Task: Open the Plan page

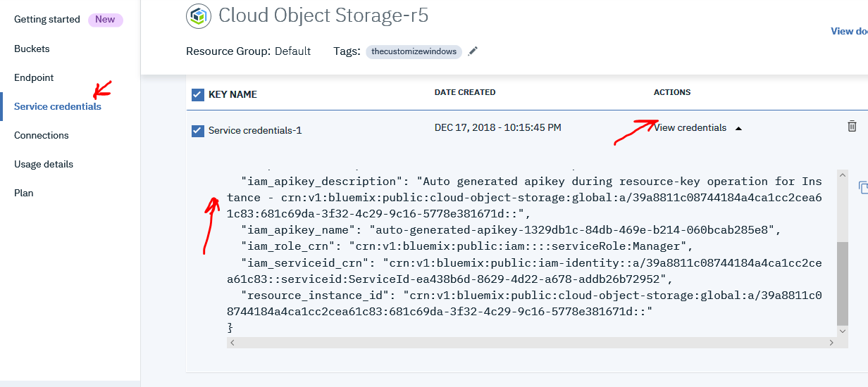Action: tap(24, 193)
